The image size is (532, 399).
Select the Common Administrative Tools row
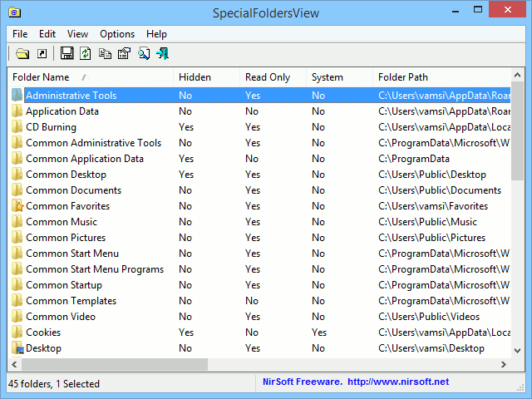259,143
